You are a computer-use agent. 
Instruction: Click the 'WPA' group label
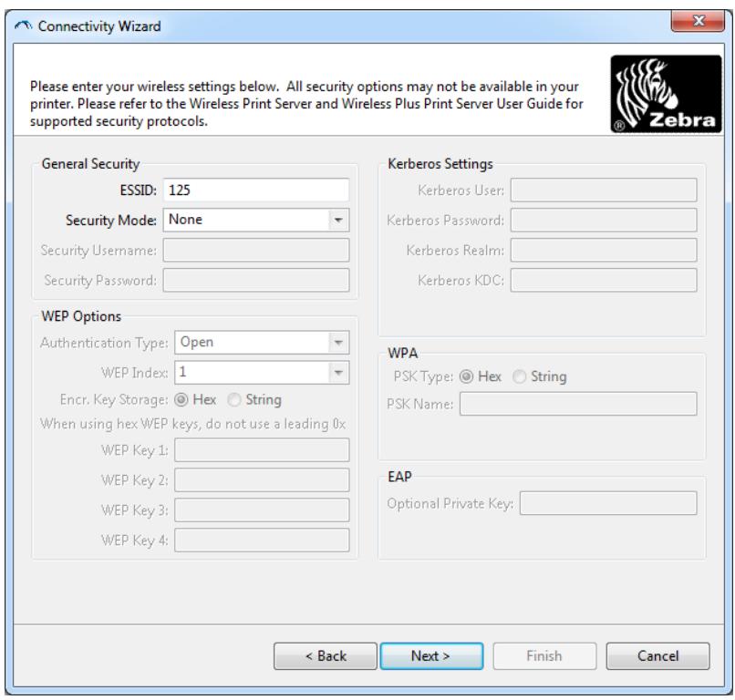click(403, 353)
